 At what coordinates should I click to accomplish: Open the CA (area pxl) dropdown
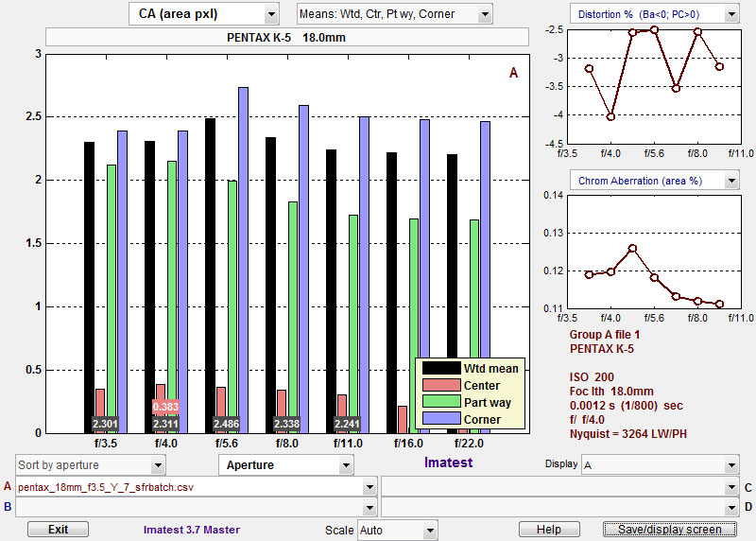pyautogui.click(x=204, y=14)
